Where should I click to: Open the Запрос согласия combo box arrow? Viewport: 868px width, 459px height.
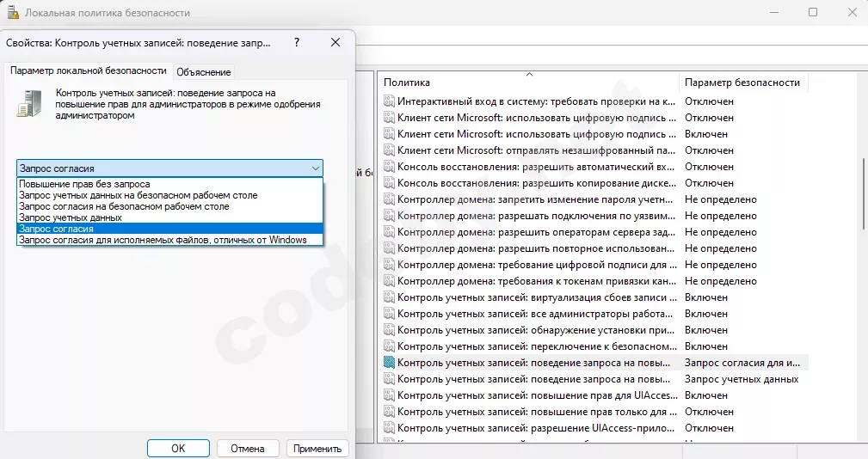[x=315, y=168]
